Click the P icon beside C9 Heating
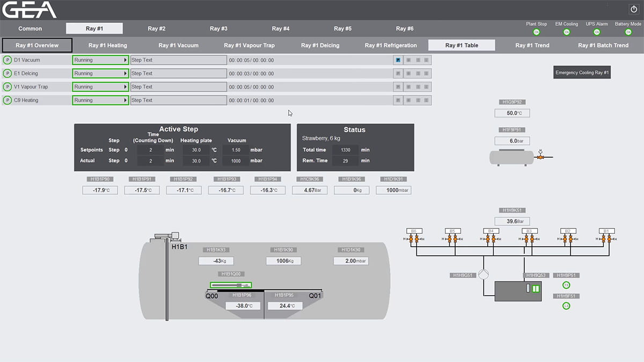Screen dimensions: 644x362 (x=8, y=100)
